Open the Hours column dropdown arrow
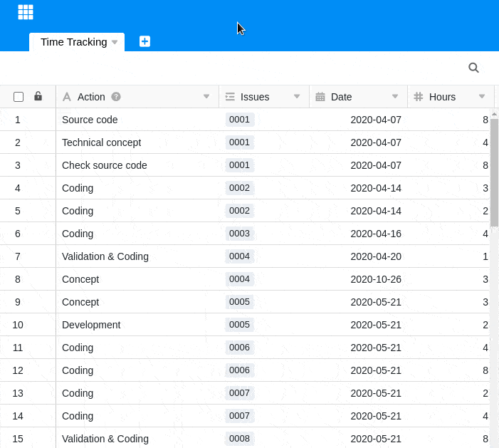 pos(482,97)
